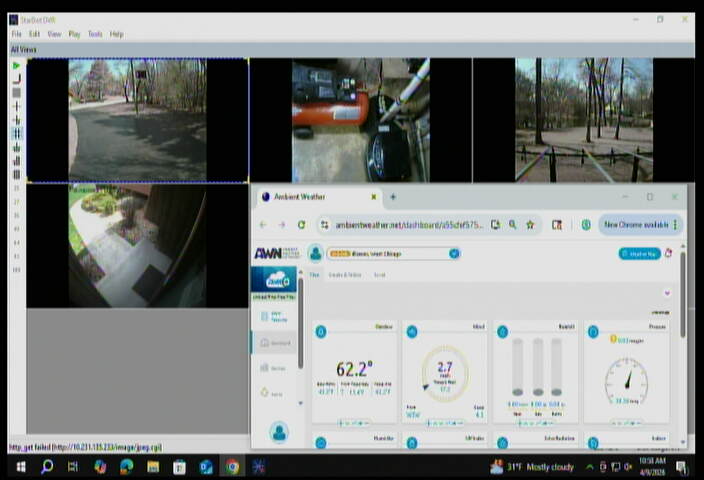Screen dimensions: 704x480
Task: Open the Chrome three-dot menu
Action: tap(675, 225)
